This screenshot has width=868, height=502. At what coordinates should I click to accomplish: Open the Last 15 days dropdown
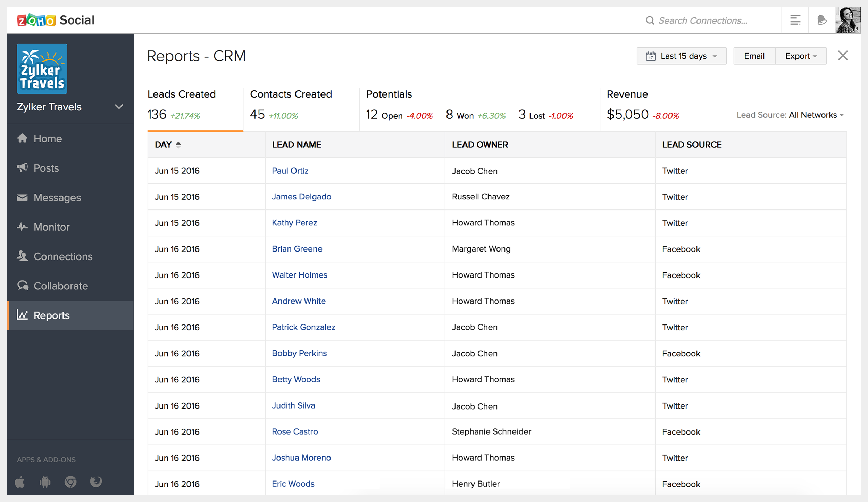click(x=681, y=56)
